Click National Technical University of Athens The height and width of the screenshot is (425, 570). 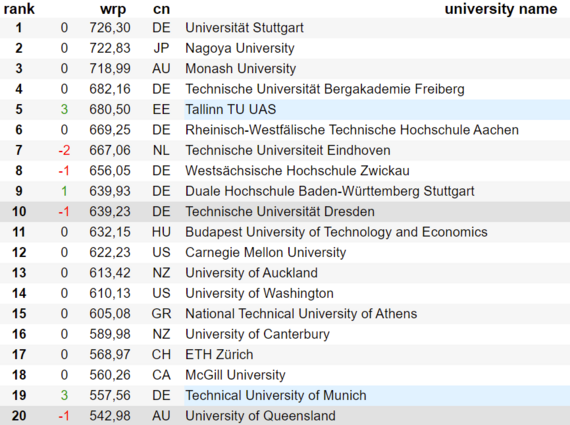click(x=301, y=313)
